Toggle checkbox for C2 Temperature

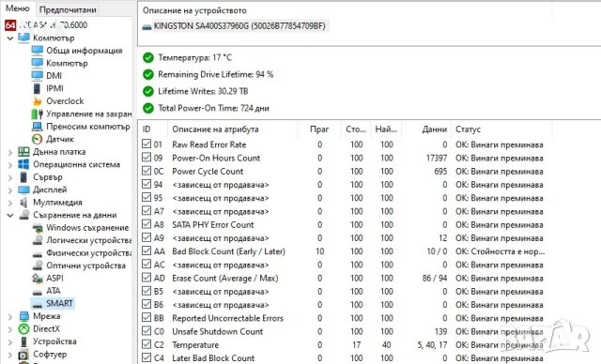[146, 344]
